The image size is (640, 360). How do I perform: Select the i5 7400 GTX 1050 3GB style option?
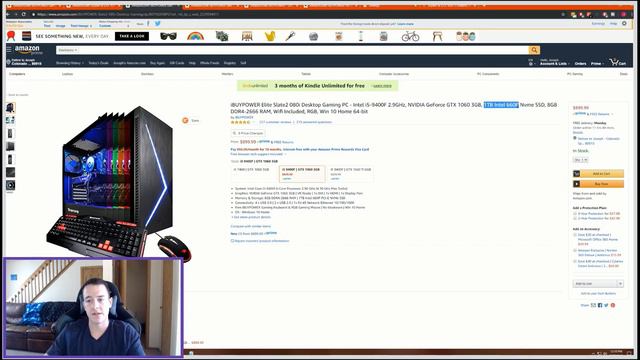pos(253,174)
